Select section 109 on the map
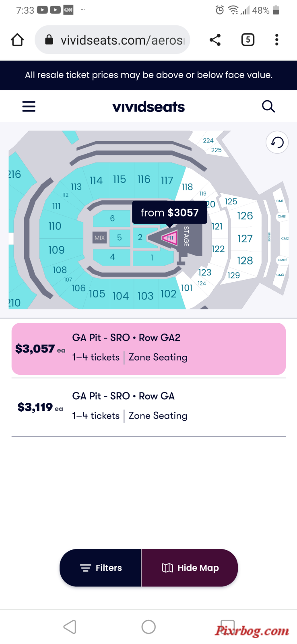This screenshot has width=297, height=644. click(56, 250)
